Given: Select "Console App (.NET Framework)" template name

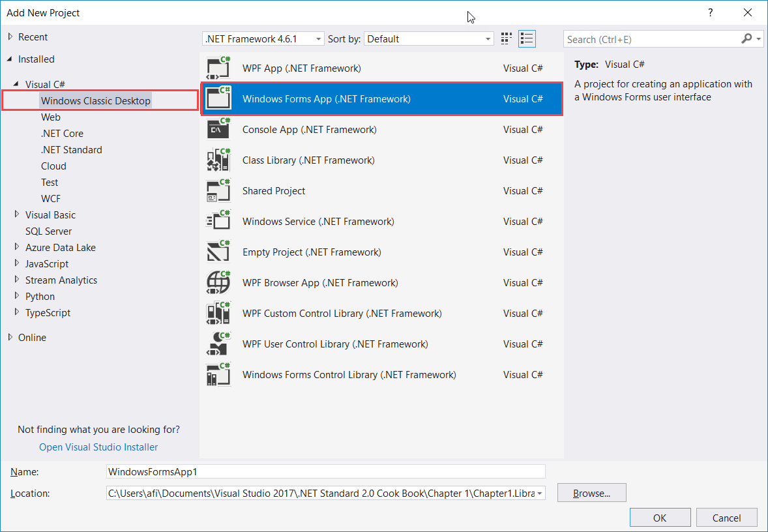Looking at the screenshot, I should tap(310, 130).
